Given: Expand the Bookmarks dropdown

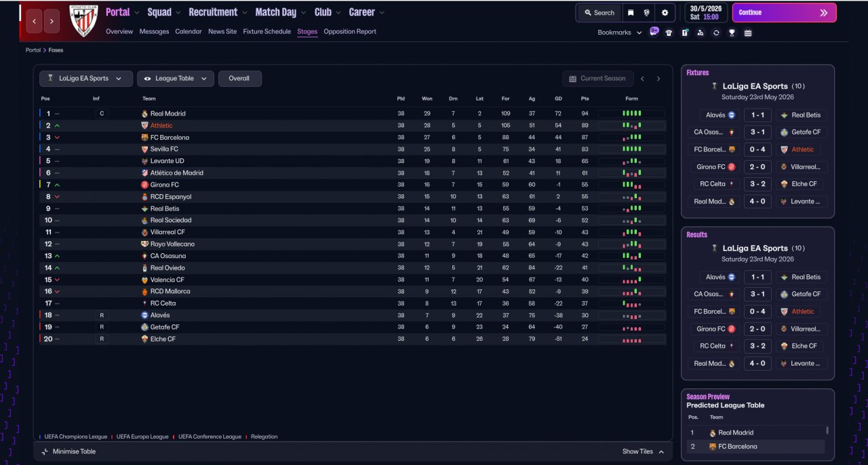Looking at the screenshot, I should coord(620,33).
